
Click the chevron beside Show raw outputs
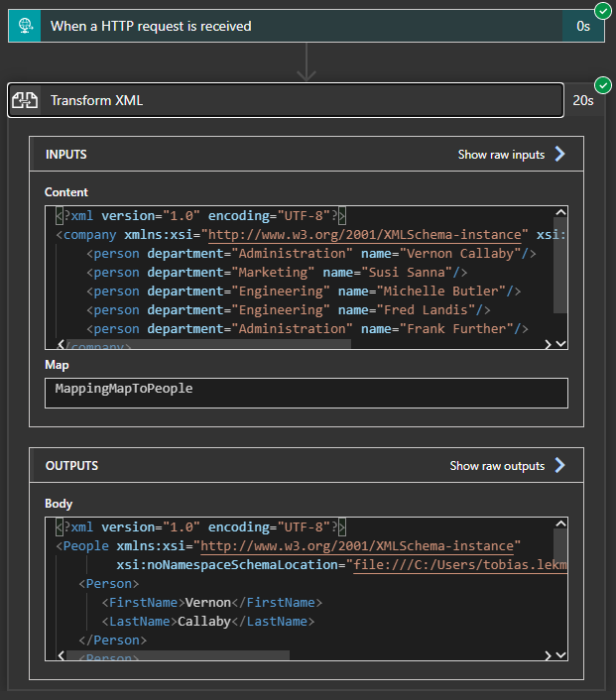559,466
